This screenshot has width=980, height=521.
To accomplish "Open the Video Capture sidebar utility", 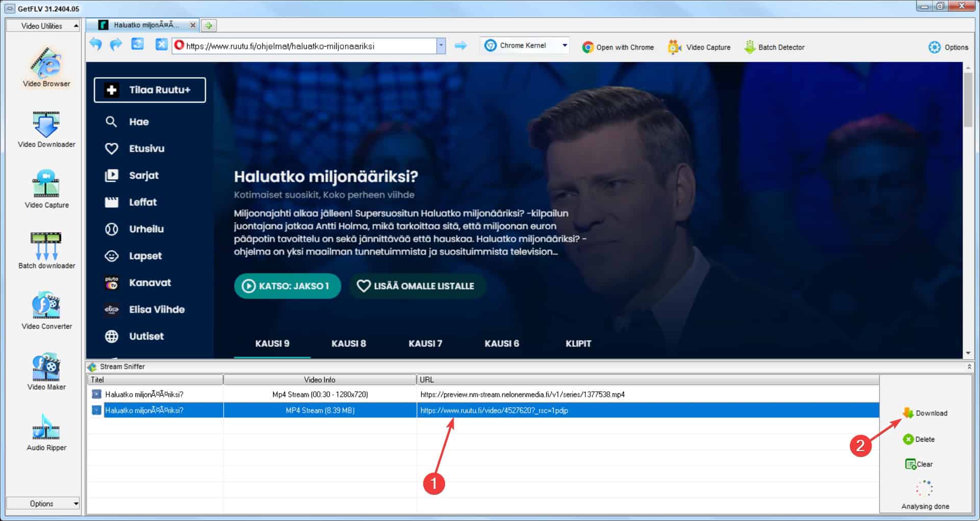I will 46,189.
